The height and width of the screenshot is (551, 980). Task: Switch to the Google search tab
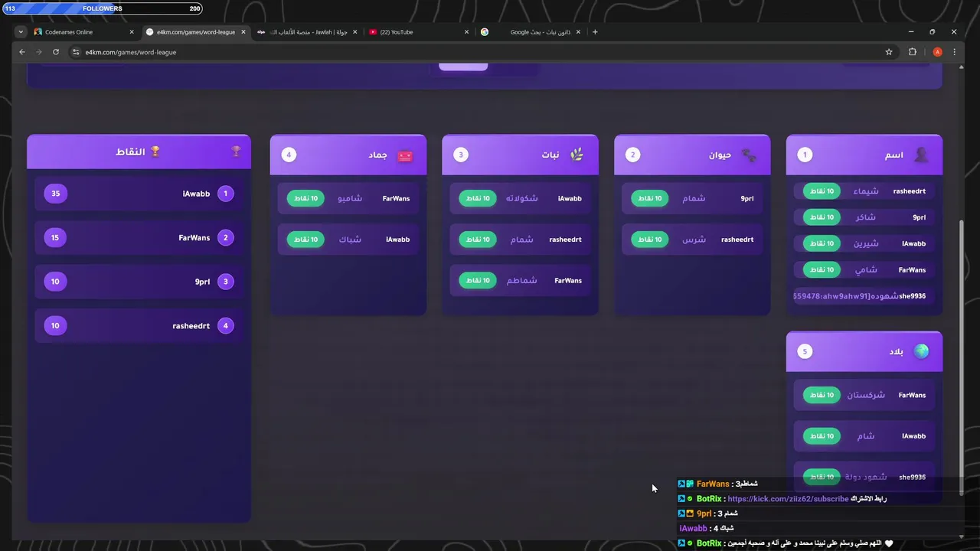(530, 32)
